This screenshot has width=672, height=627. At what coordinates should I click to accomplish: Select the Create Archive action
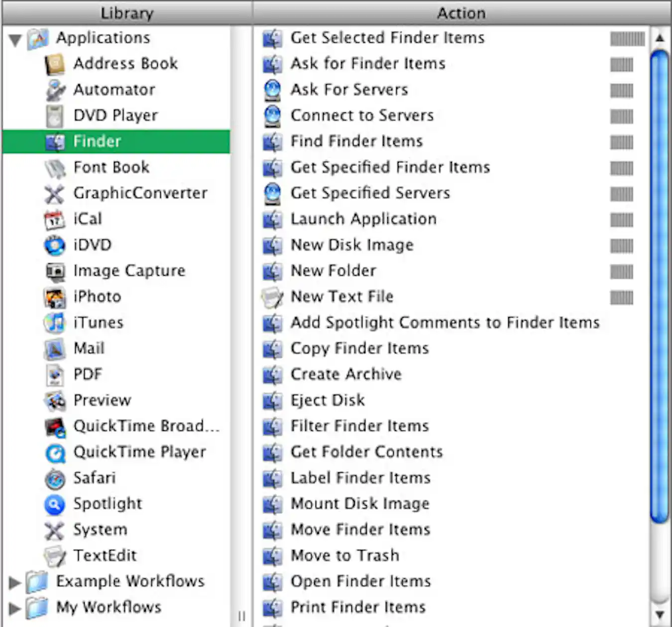346,374
